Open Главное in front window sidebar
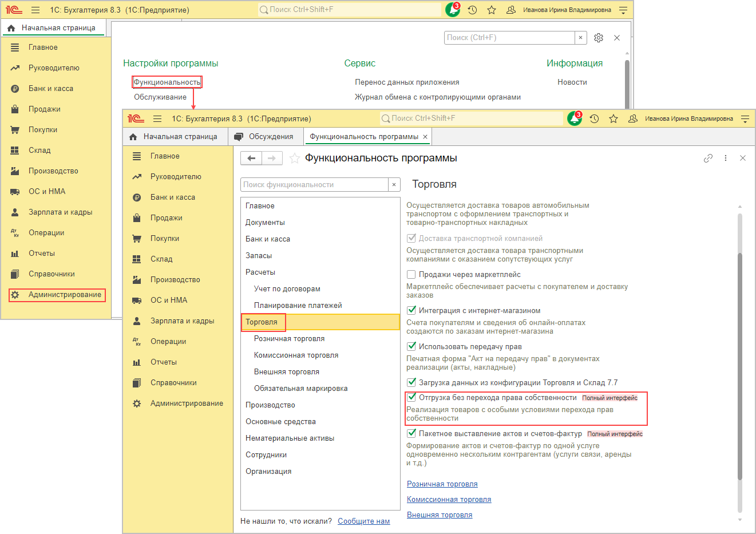 (x=165, y=156)
